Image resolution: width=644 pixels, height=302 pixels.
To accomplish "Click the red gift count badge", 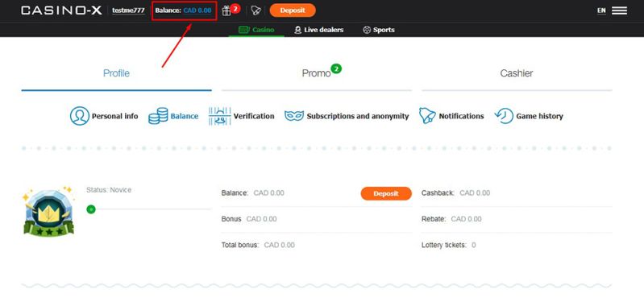I will [x=235, y=8].
